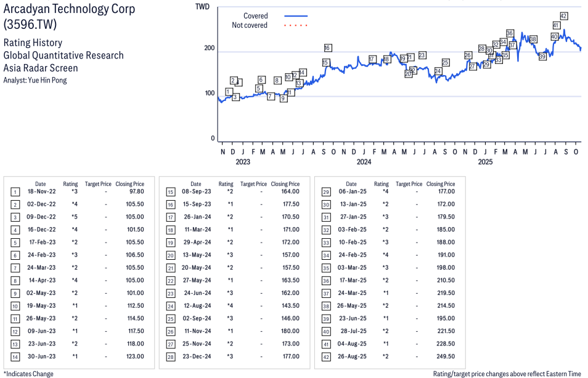The width and height of the screenshot is (588, 378).
Task: Select chart marker 39 on the graph
Action: [542, 57]
